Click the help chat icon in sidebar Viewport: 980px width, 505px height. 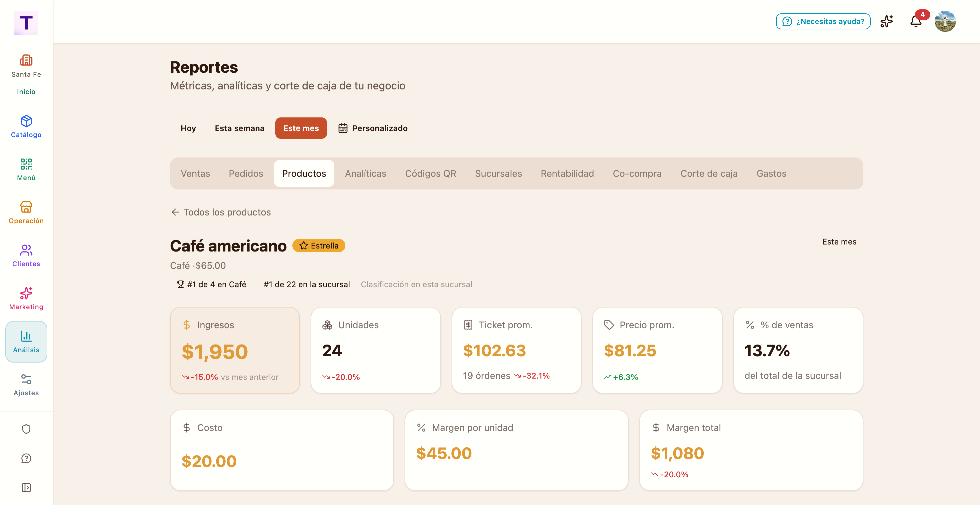click(x=26, y=458)
